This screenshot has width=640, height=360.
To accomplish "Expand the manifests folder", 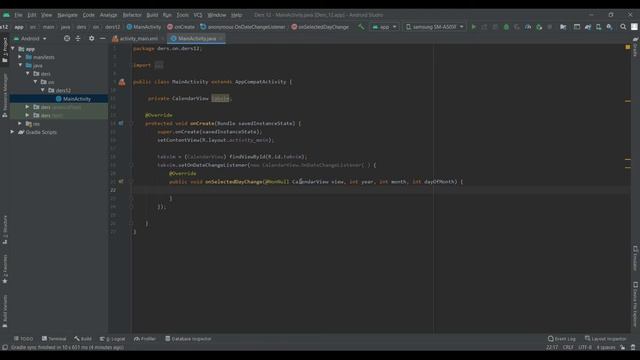I will tap(20, 57).
